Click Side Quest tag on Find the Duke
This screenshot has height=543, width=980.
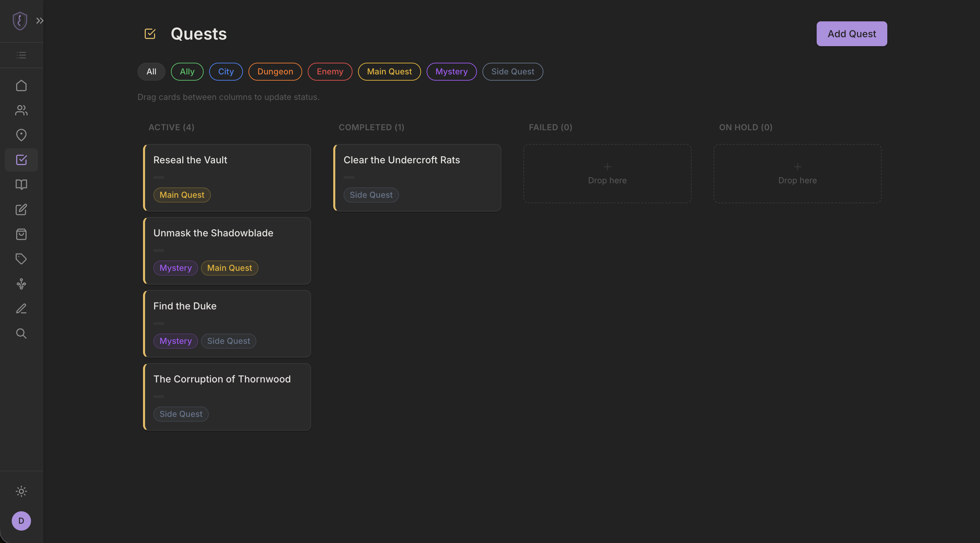click(229, 341)
